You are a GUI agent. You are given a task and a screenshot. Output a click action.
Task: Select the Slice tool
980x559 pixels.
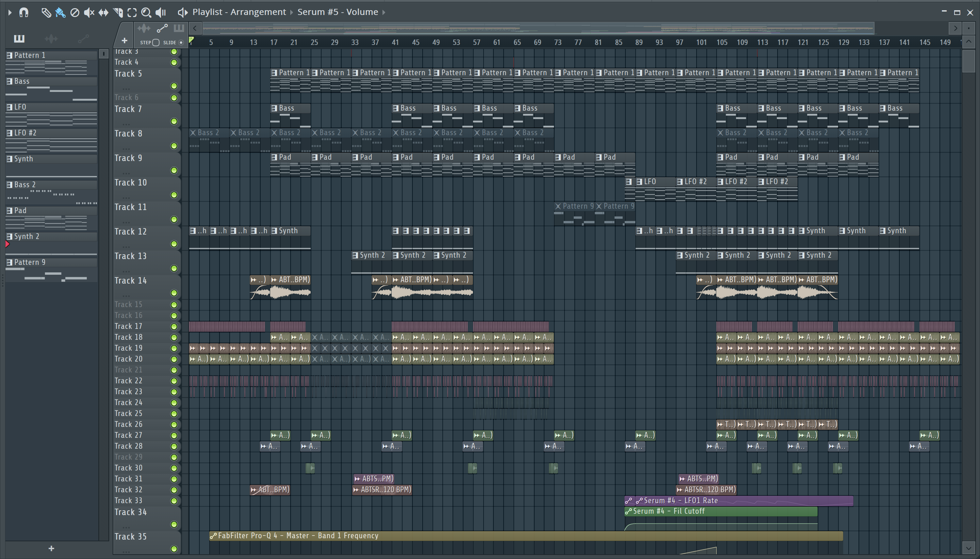[x=118, y=13]
